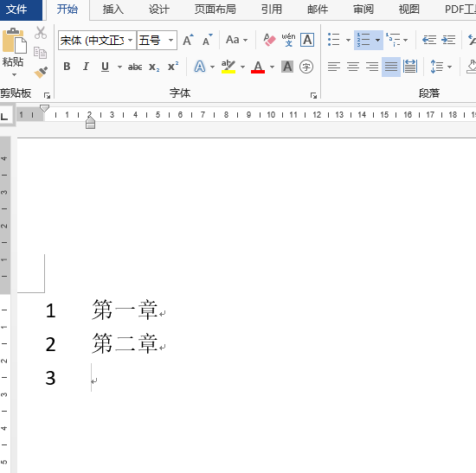Viewport: 476px width, 473px height.
Task: Toggle underline formatting
Action: (105, 67)
